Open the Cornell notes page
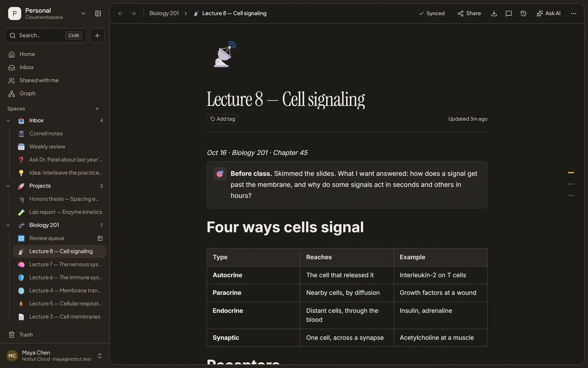 (x=60, y=134)
